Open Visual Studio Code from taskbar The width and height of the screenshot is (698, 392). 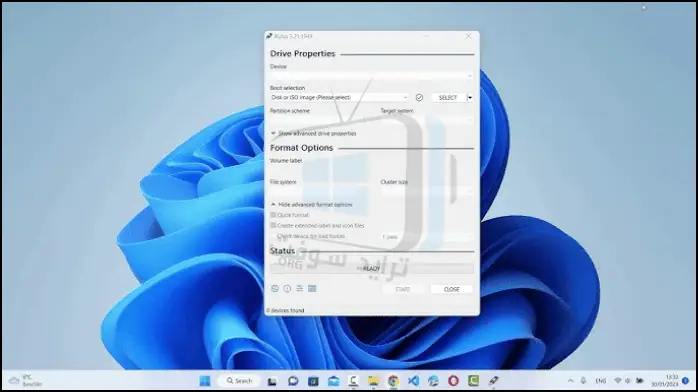pyautogui.click(x=413, y=381)
